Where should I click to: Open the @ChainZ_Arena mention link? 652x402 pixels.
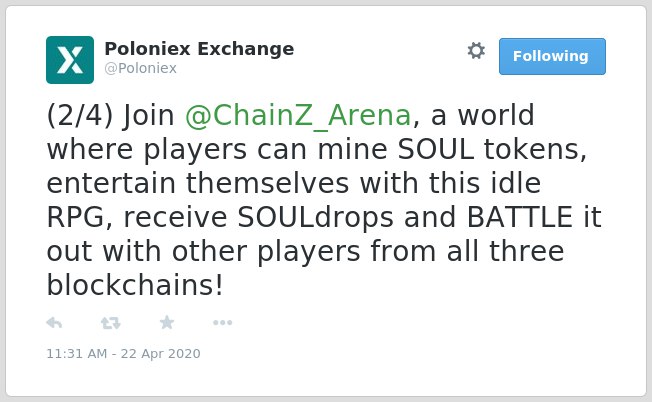tap(298, 116)
